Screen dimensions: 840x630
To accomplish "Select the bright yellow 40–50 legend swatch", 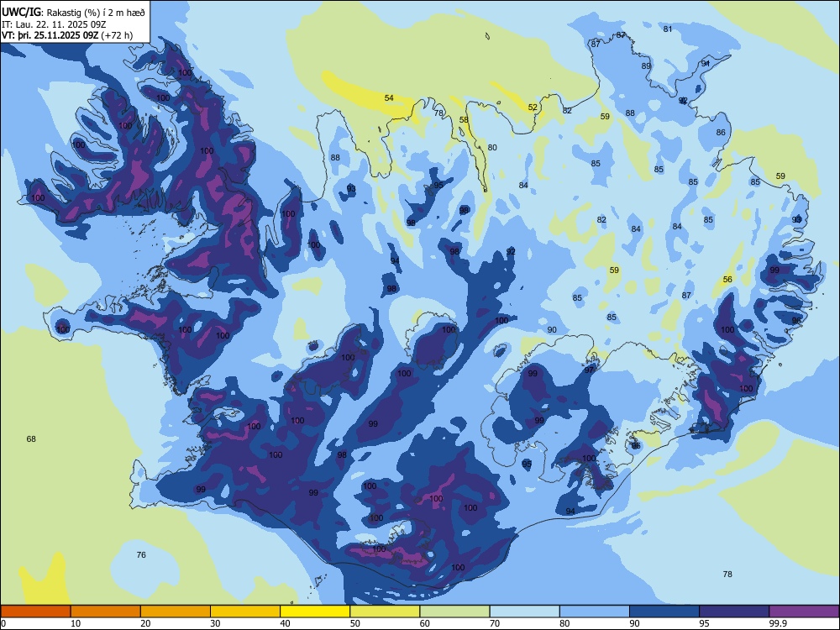I will coord(315,612).
